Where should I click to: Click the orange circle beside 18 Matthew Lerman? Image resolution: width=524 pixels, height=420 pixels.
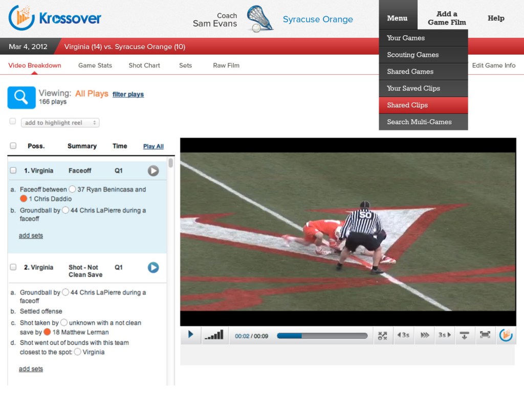(47, 332)
